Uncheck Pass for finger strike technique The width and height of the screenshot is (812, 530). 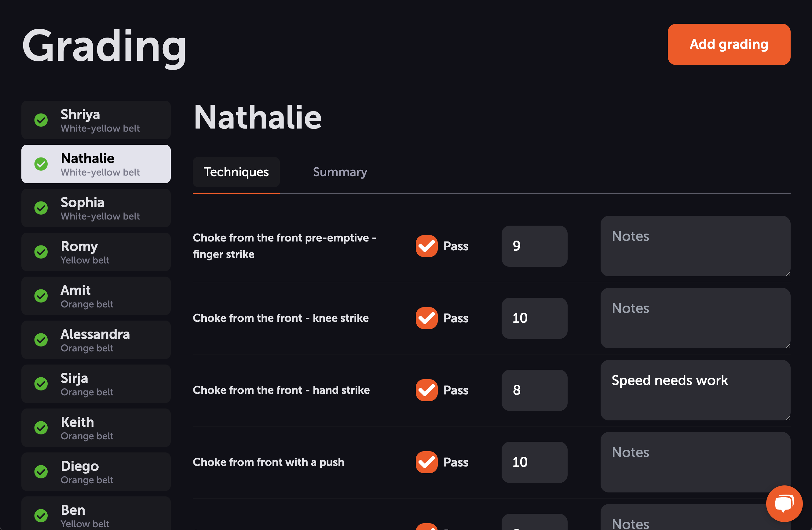(426, 246)
